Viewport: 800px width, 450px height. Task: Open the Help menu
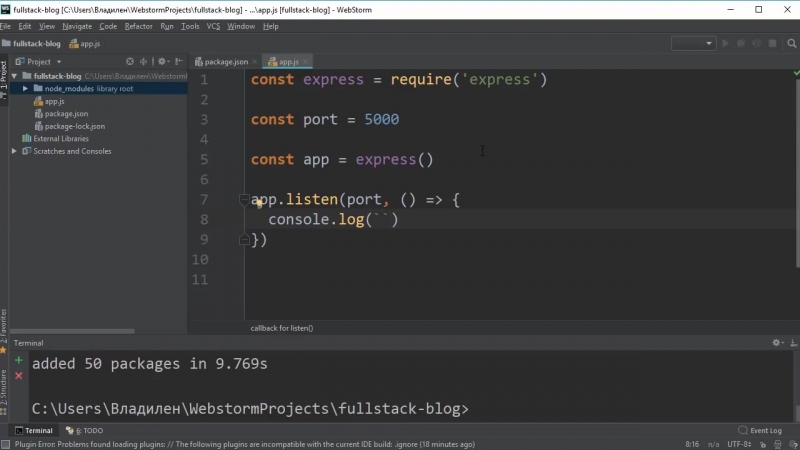click(x=270, y=26)
